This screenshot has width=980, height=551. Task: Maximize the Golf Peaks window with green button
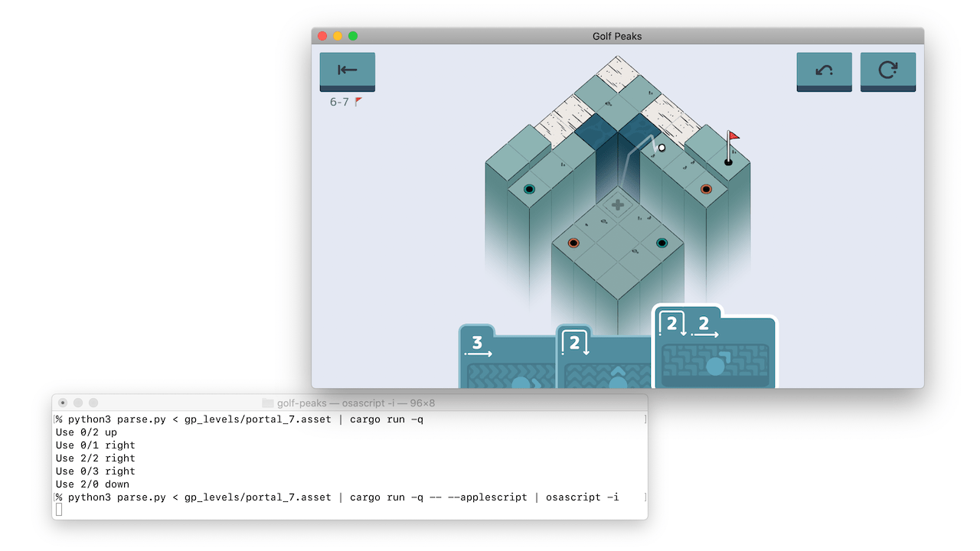click(x=353, y=36)
